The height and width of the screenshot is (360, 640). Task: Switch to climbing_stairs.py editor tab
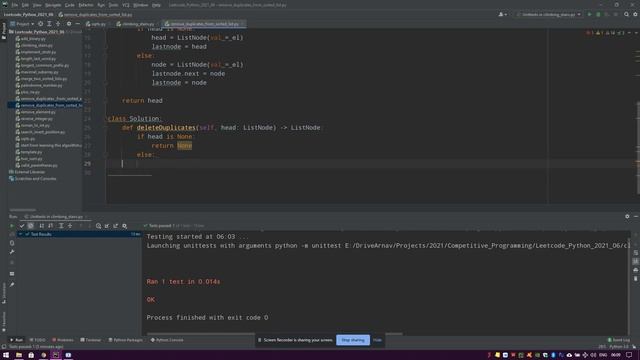pyautogui.click(x=135, y=24)
